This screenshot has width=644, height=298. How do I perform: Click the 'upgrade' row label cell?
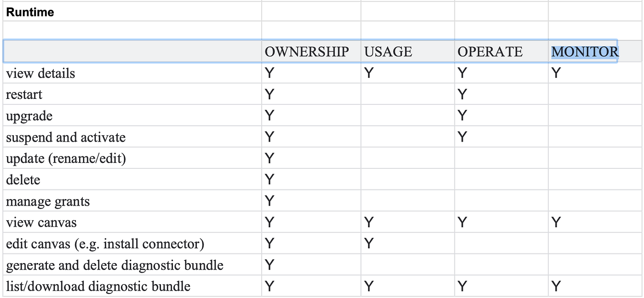(132, 115)
